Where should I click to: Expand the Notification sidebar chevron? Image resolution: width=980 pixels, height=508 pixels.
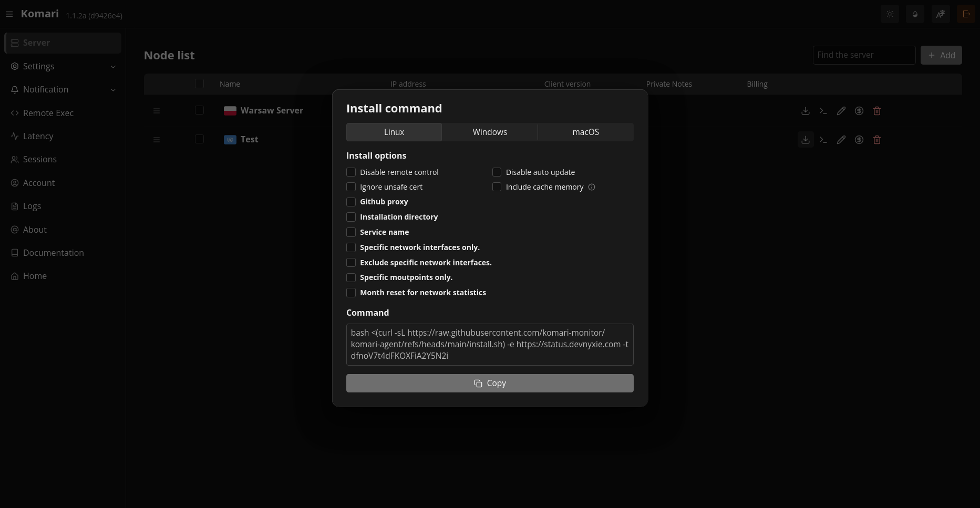click(113, 90)
